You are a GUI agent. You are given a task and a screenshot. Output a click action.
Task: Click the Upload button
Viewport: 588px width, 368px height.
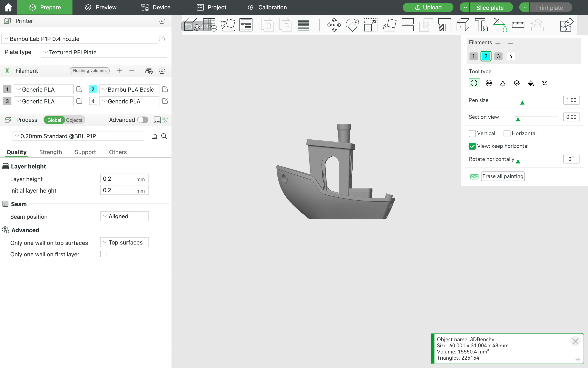coord(428,7)
